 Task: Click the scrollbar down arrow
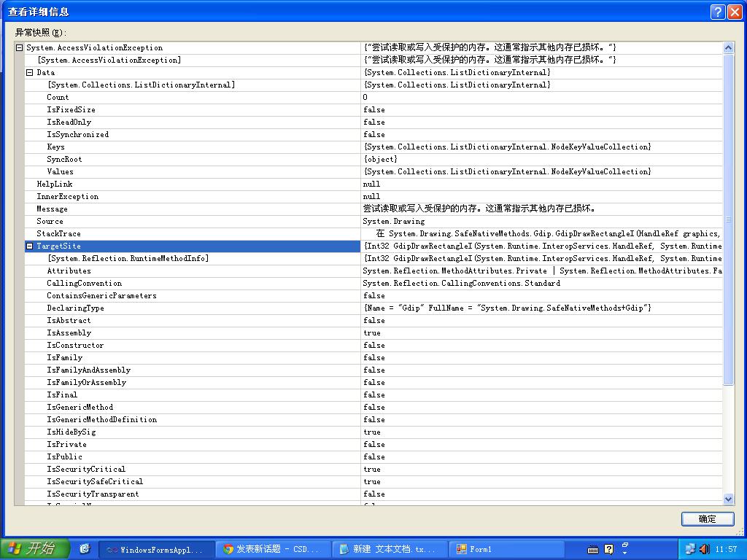[x=728, y=499]
